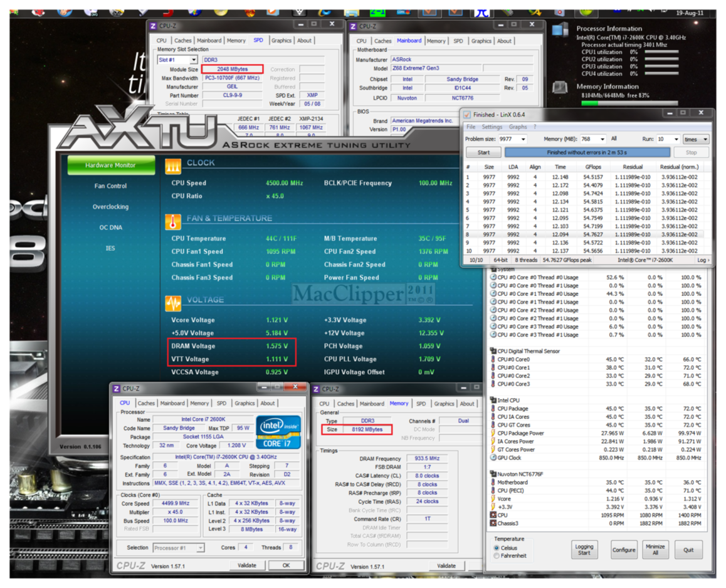Click the Motherboard thermometer icon
726x588 pixels.
coord(493,483)
